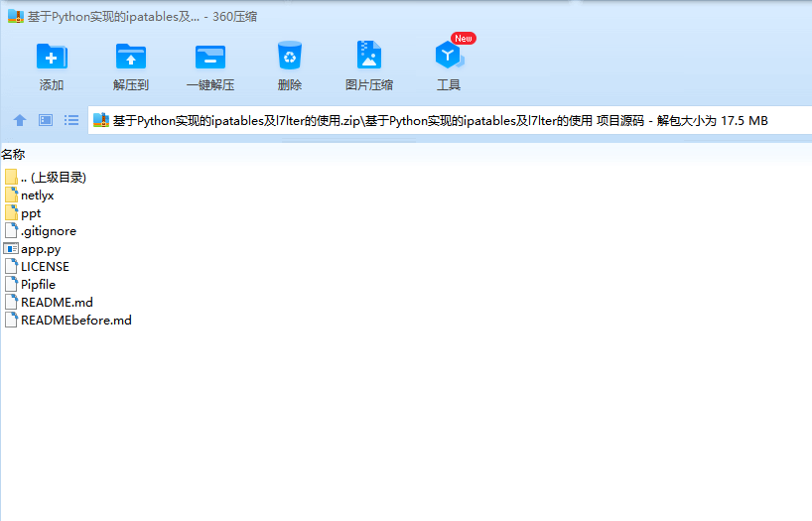This screenshot has height=521, width=812.
Task: Click the zip archive icon in address bar
Action: [101, 120]
